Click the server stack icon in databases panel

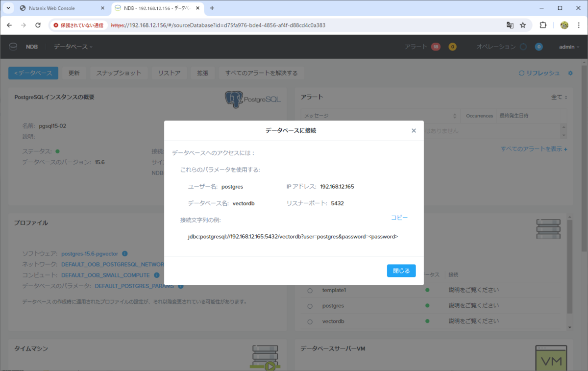tap(548, 229)
